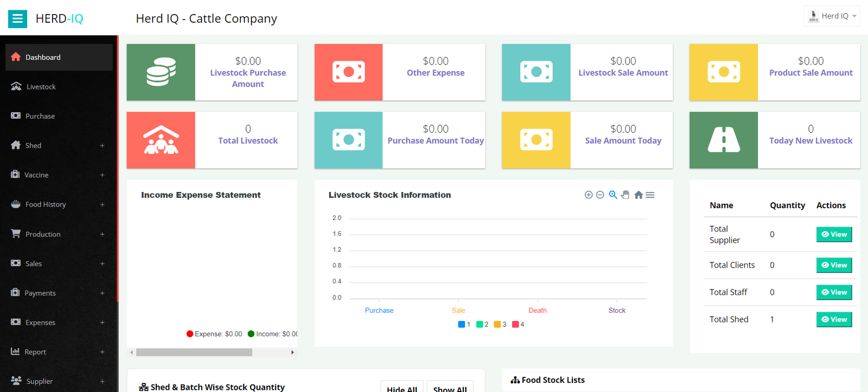This screenshot has height=392, width=868.
Task: Toggle Expense legend in income statement
Action: click(x=214, y=334)
